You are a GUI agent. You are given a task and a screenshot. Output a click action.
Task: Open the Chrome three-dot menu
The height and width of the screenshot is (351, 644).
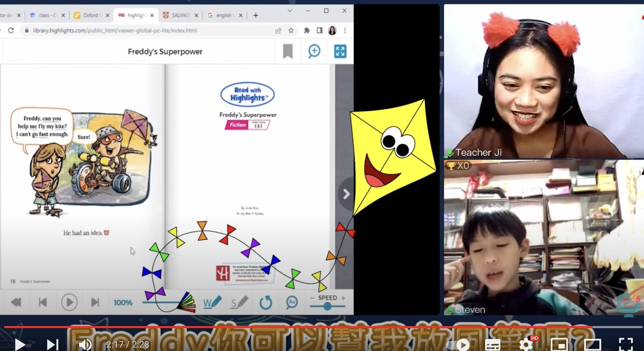coord(345,31)
